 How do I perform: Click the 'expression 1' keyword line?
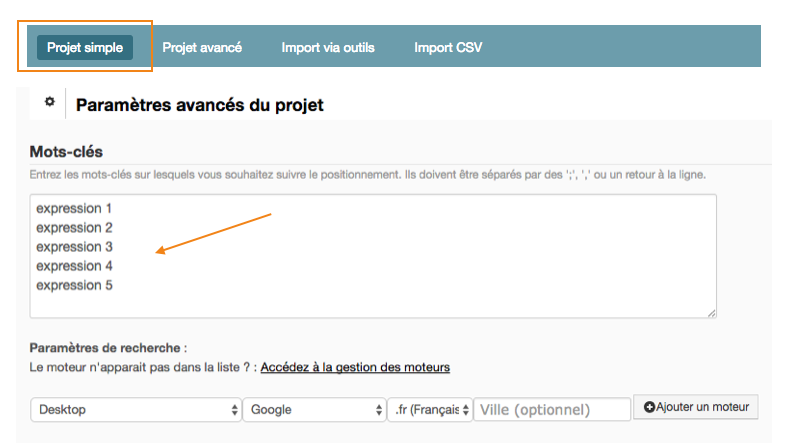coord(74,208)
